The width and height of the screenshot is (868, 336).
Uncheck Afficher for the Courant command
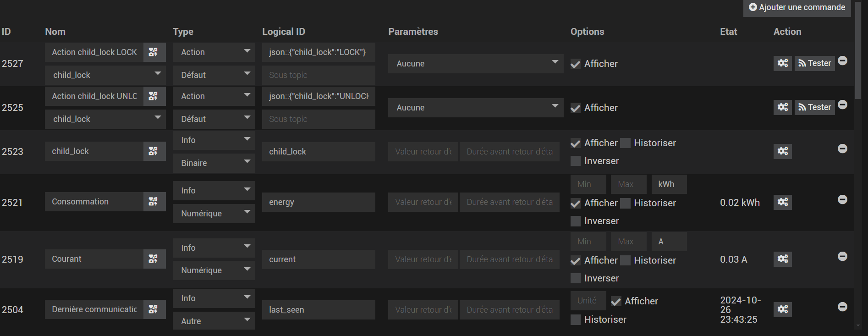[576, 260]
